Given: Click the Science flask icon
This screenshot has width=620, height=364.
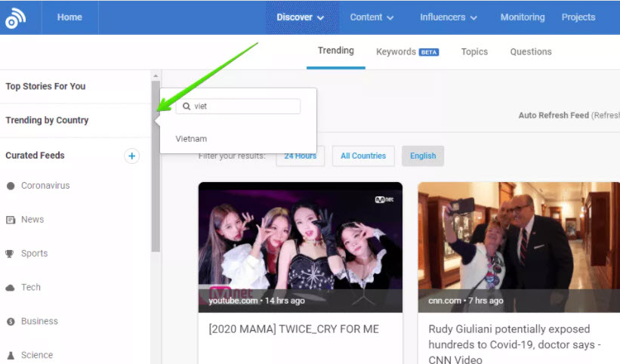Looking at the screenshot, I should point(11,355).
